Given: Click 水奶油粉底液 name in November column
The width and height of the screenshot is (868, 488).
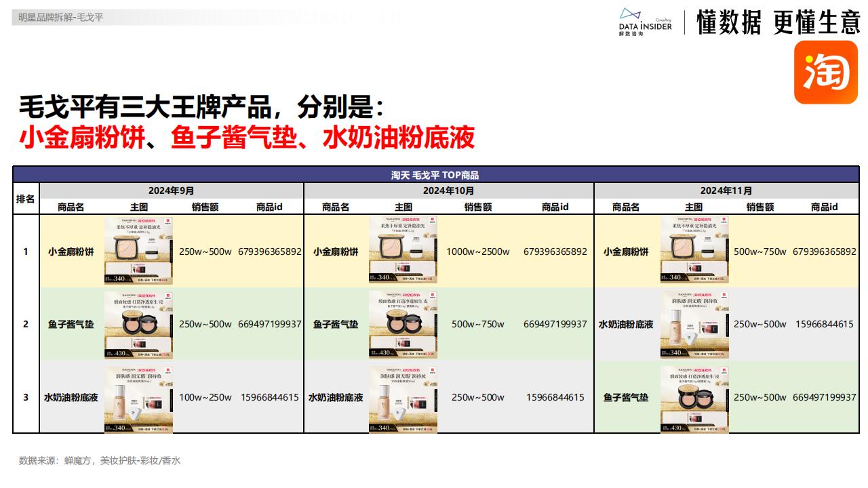Looking at the screenshot, I should click(626, 325).
